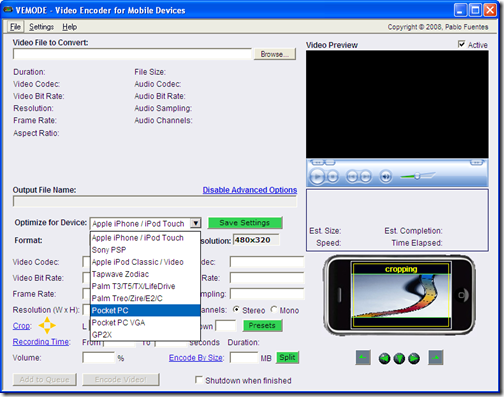504x397 pixels.
Task: Click the Video File to Convert field
Action: click(132, 54)
